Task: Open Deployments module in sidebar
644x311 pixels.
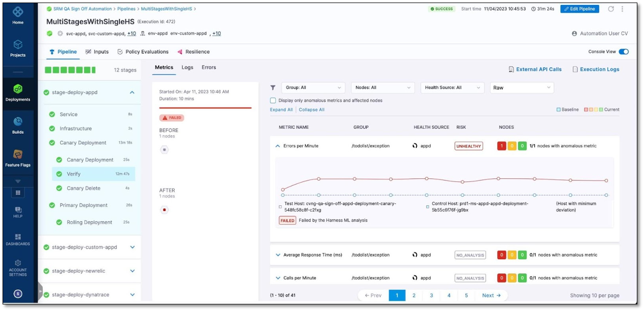Action: tap(18, 92)
